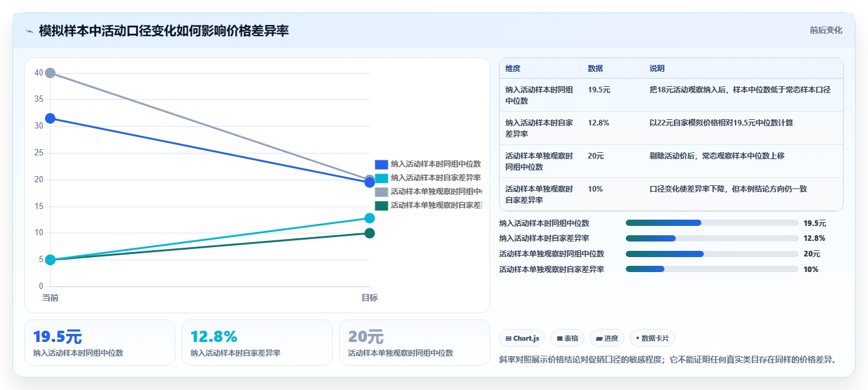Toggle cyan legend swatch 纳入活动样本时自家差异率
Screen dimensions: 868x390
pyautogui.click(x=382, y=178)
